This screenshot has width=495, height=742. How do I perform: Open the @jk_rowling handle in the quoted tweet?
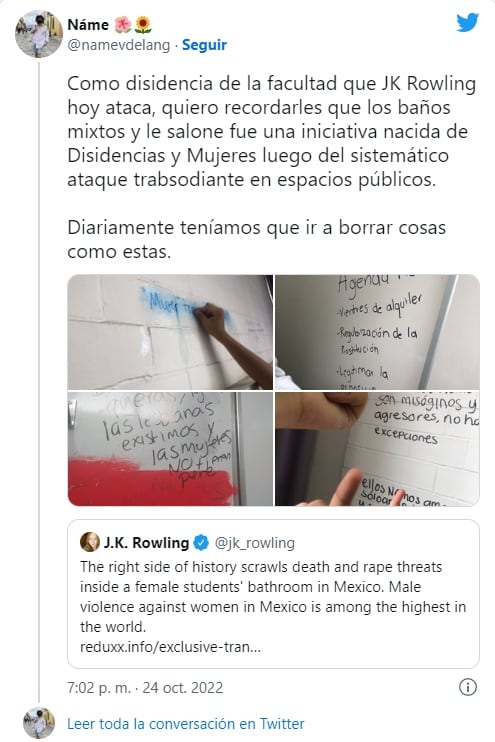pos(255,543)
